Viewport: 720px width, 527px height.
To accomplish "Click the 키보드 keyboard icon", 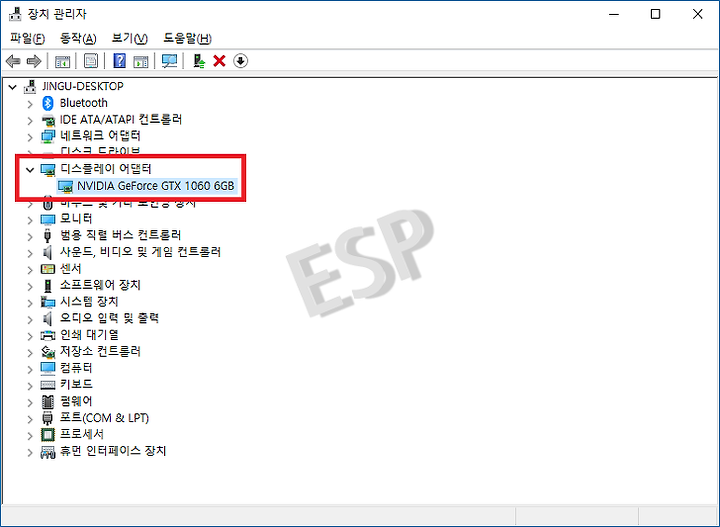I will point(48,385).
